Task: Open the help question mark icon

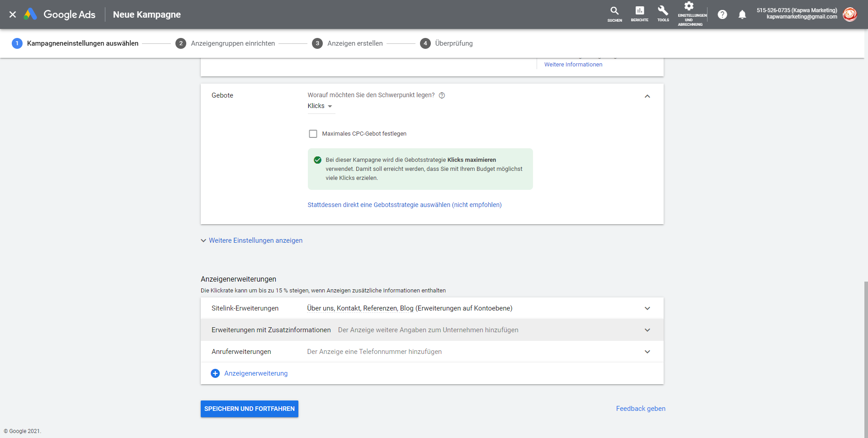Action: (x=722, y=14)
